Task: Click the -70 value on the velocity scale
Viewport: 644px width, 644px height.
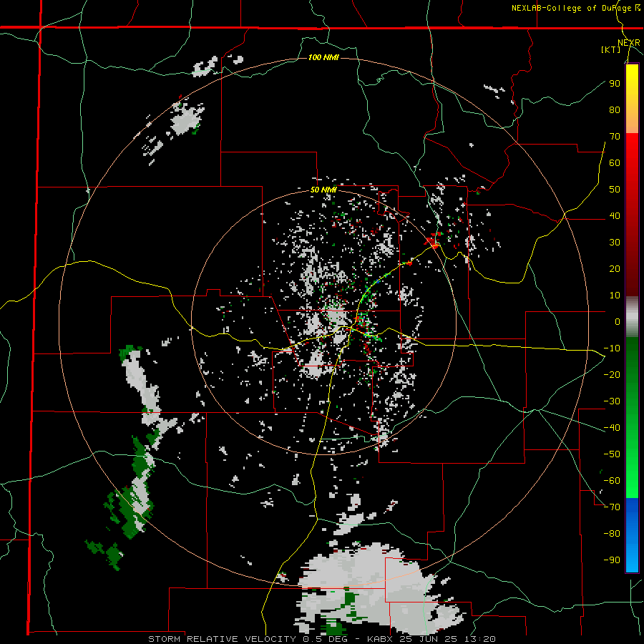Action: coord(612,507)
